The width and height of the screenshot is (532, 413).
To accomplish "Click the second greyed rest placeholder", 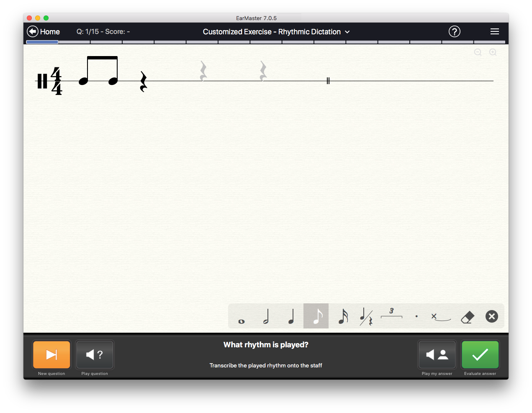I will point(263,71).
